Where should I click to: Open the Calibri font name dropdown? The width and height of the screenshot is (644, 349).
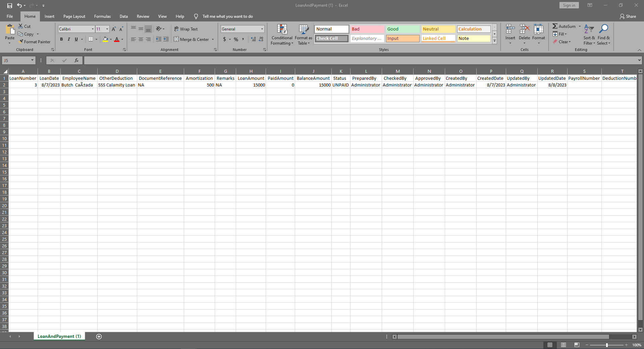tap(93, 29)
